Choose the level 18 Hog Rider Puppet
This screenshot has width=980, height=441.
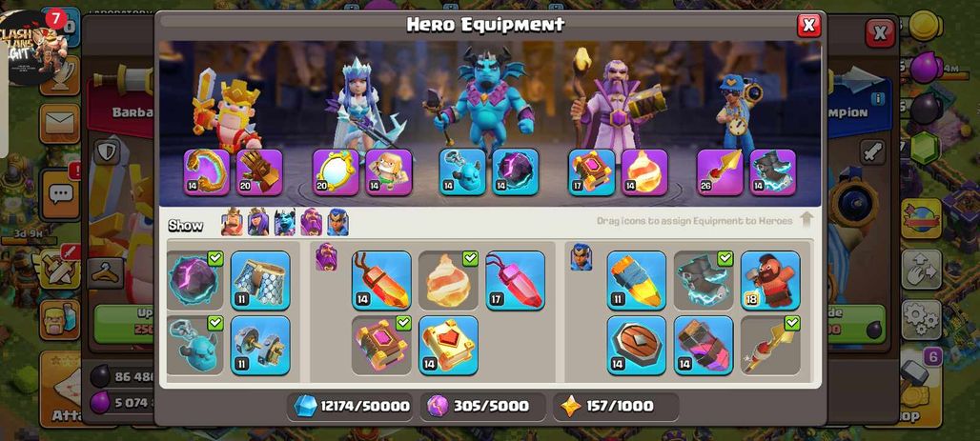click(770, 280)
